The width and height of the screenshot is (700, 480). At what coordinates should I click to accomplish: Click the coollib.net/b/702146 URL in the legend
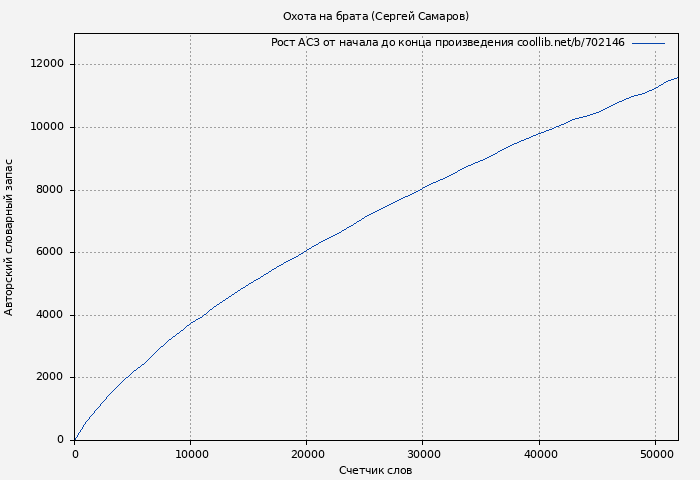pyautogui.click(x=570, y=43)
